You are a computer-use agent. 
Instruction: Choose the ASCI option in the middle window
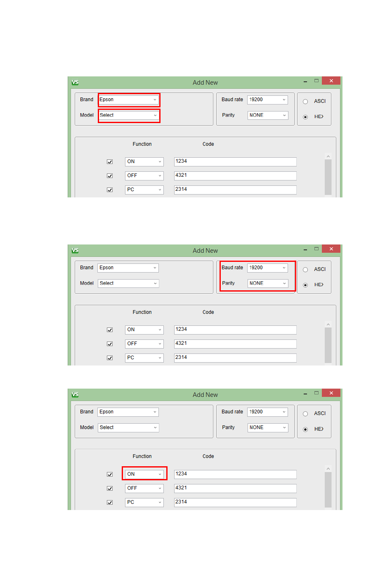click(x=305, y=270)
